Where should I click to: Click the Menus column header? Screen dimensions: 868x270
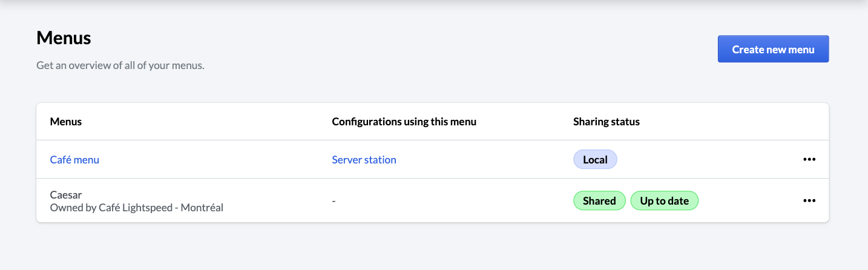pyautogui.click(x=65, y=122)
